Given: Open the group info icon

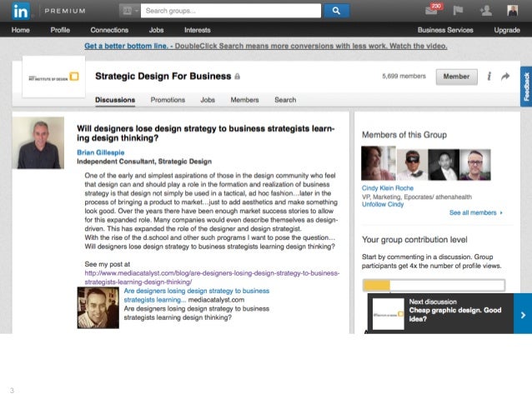Looking at the screenshot, I should pos(489,77).
